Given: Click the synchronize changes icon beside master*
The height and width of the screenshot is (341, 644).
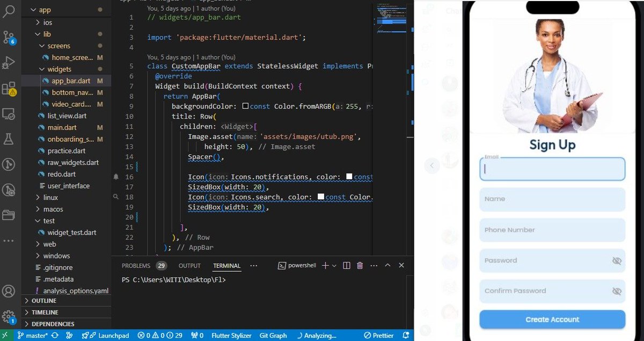Looking at the screenshot, I should [55, 335].
